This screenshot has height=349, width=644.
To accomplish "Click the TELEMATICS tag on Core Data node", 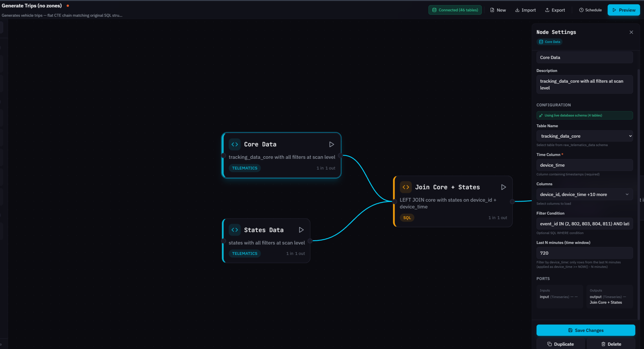I will (244, 168).
